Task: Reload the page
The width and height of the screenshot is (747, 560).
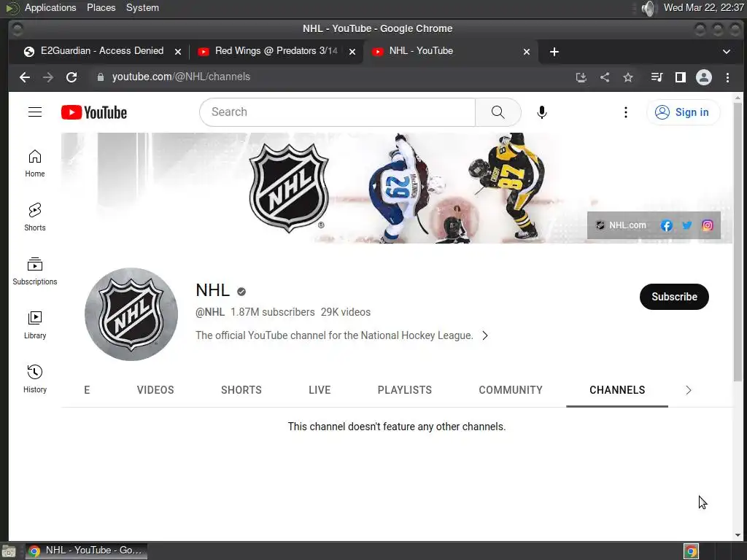Action: (71, 77)
